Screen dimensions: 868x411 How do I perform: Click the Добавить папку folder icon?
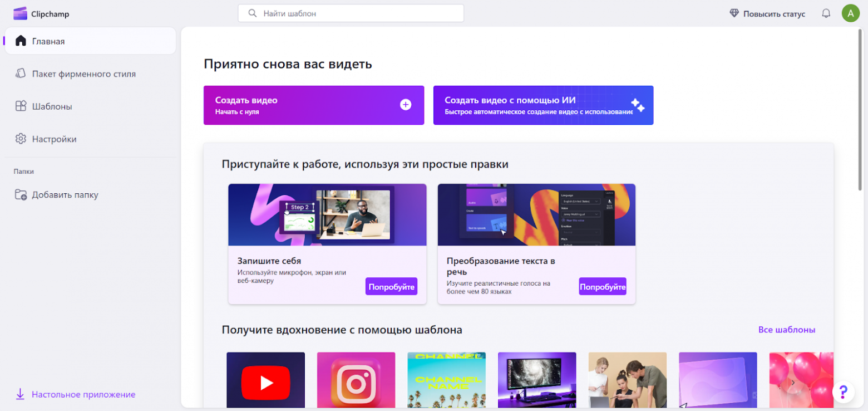tap(21, 194)
